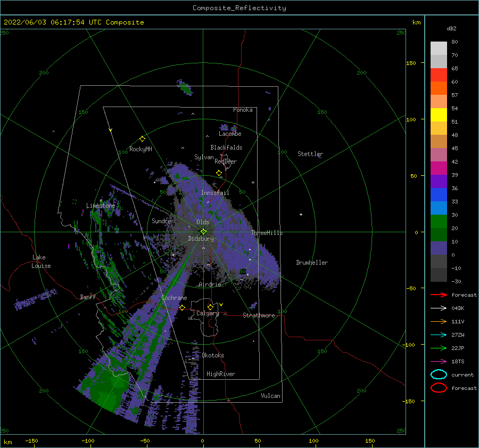Click the Sylvan label
The height and width of the screenshot is (448, 479).
pyautogui.click(x=204, y=157)
